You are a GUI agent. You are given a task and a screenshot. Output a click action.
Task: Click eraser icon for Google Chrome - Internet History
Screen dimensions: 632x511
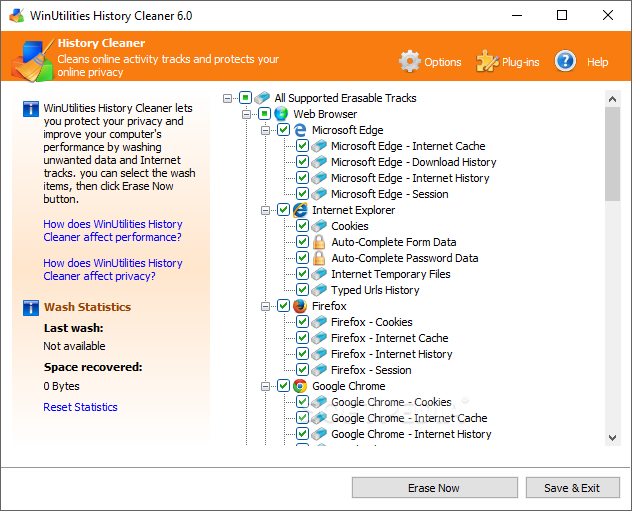click(x=319, y=434)
